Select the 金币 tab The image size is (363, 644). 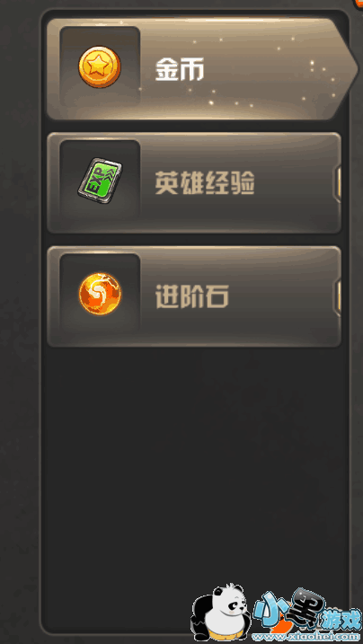(202, 68)
